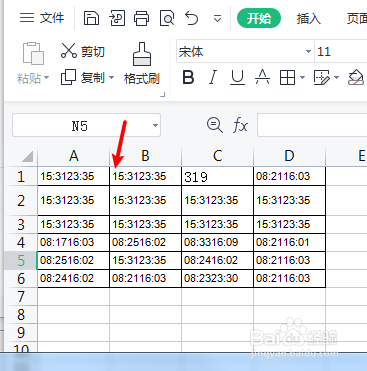Select row 5 header
The image size is (367, 371).
pyautogui.click(x=21, y=260)
